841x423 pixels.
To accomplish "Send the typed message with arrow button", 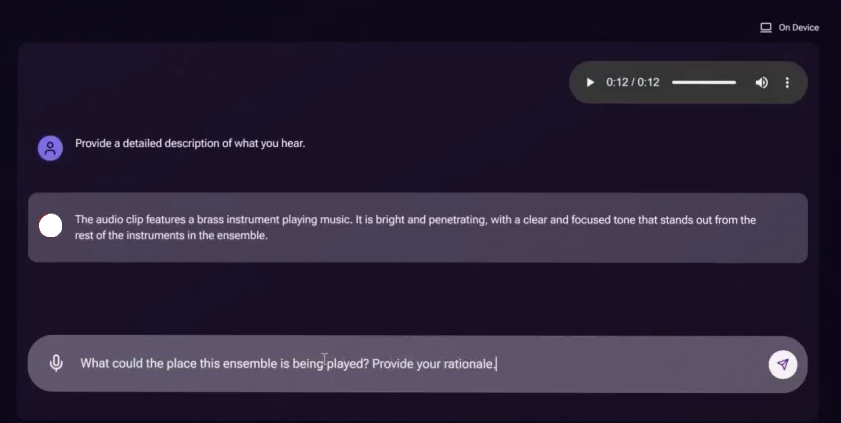I will point(782,364).
